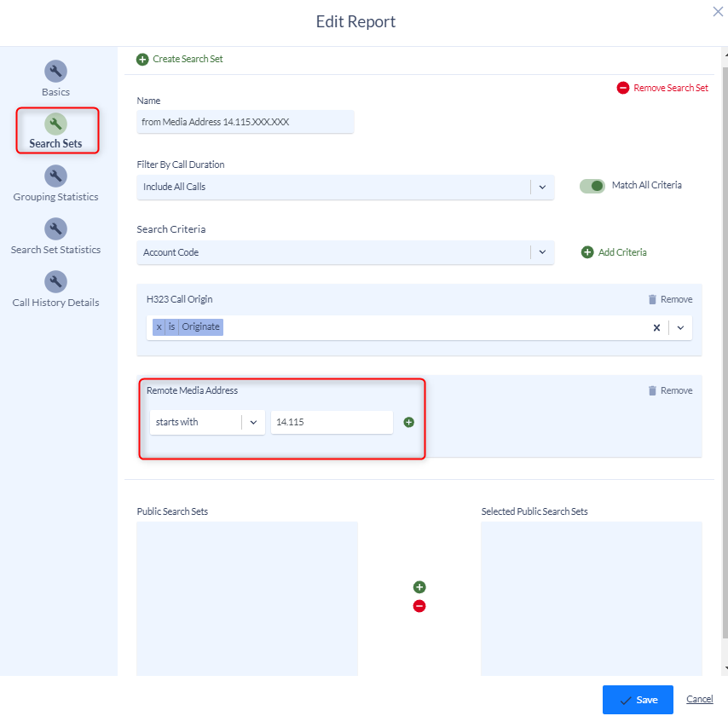Screen dimensions: 728x716
Task: Toggle the Match All Criteria switch
Action: point(592,186)
